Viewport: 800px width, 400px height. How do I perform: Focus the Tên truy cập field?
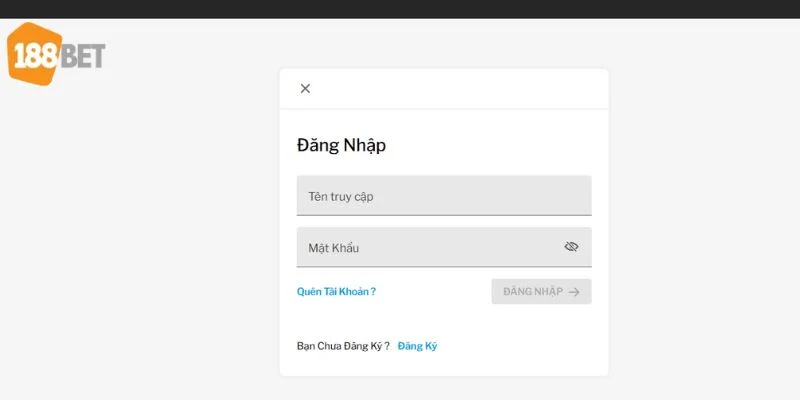coord(444,196)
